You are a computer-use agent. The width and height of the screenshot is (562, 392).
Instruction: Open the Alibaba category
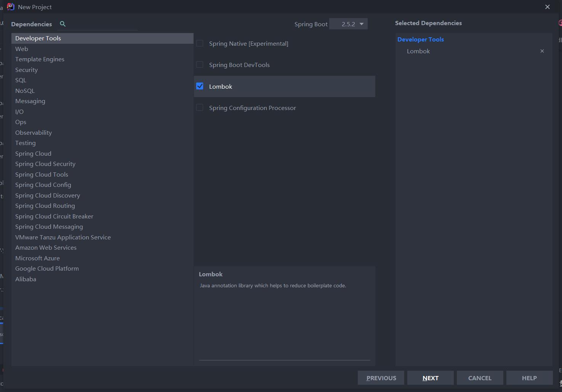[x=102, y=279]
